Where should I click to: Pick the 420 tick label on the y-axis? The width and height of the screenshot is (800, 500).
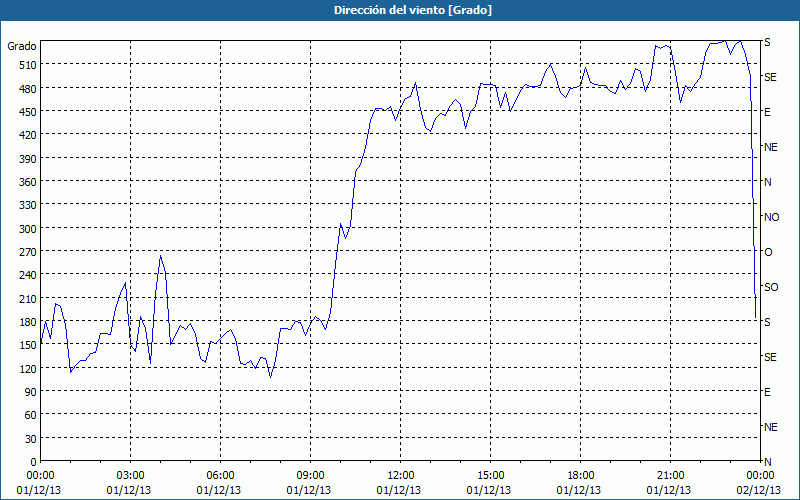pos(28,136)
